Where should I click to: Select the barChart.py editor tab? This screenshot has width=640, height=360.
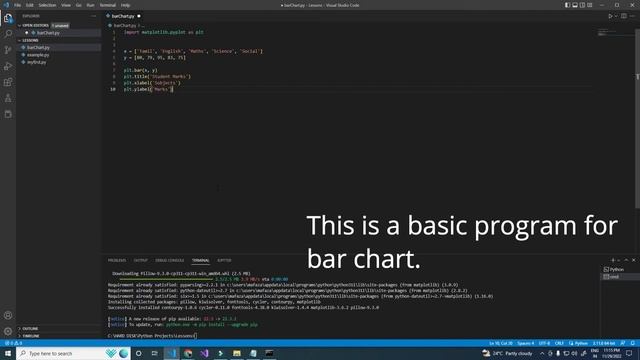click(123, 16)
